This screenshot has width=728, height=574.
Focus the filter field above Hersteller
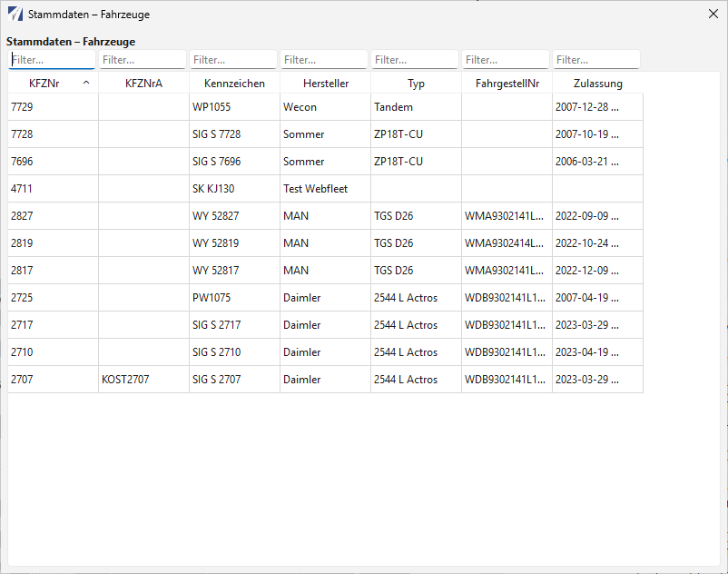tap(324, 60)
